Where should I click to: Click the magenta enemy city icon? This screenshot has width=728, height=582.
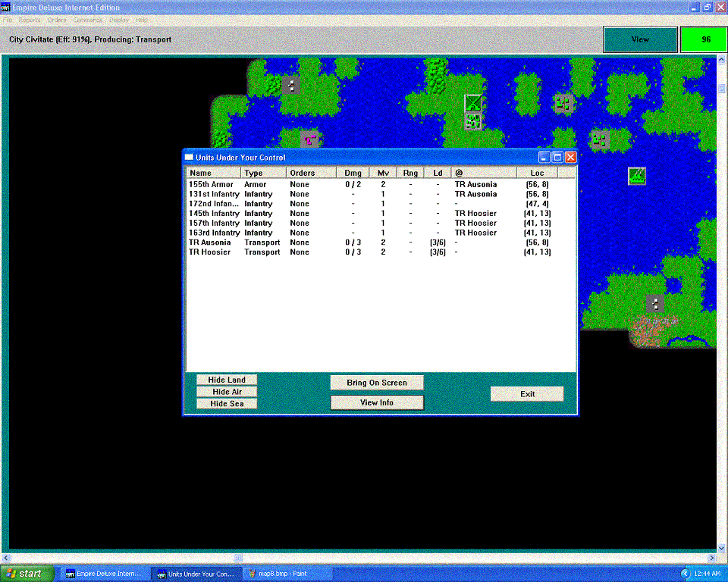coord(309,139)
